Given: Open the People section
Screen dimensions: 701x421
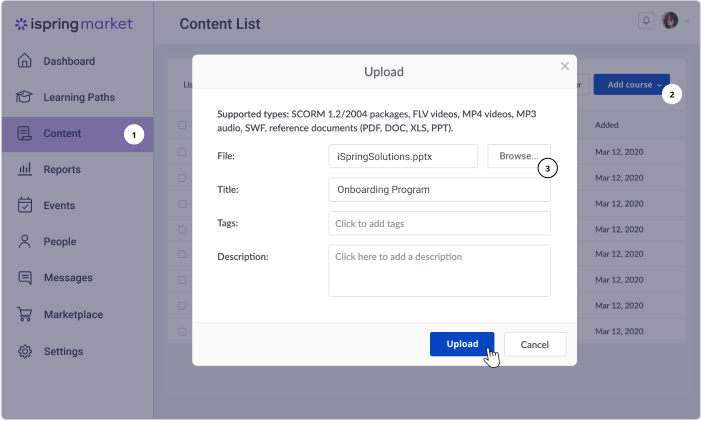Looking at the screenshot, I should [x=59, y=241].
